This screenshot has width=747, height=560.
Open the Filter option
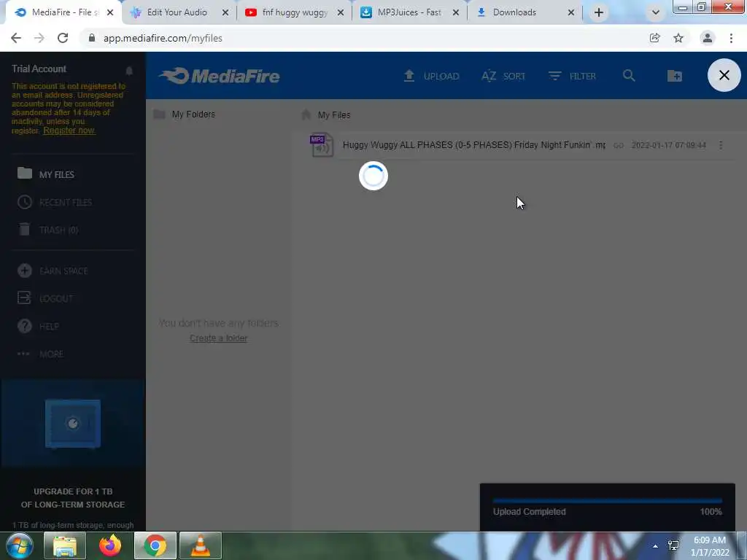tap(572, 76)
